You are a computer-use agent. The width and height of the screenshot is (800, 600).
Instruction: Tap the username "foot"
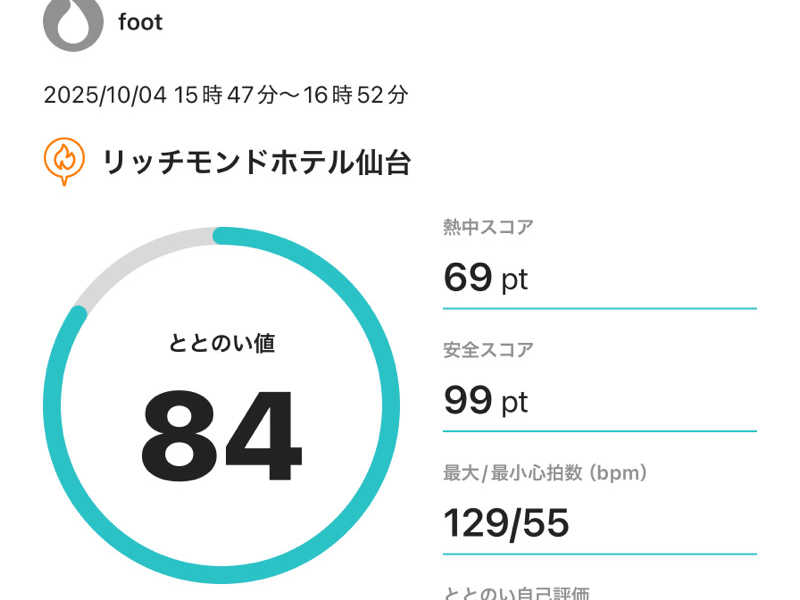140,22
